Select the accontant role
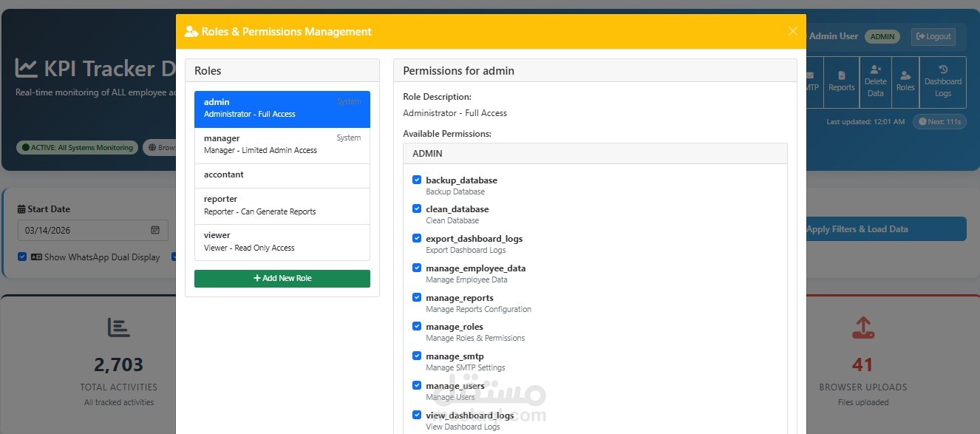 tap(282, 175)
